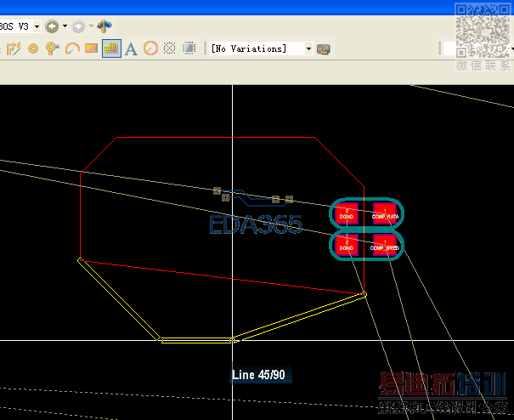The width and height of the screenshot is (514, 420).
Task: Click the navigate Forward arrow button
Action: [x=78, y=26]
